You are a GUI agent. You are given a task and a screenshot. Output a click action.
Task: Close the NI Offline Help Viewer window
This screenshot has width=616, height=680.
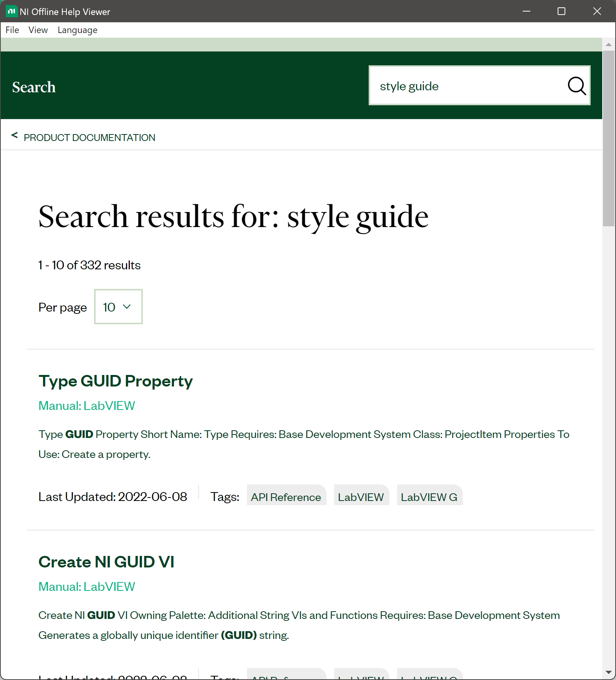(597, 11)
